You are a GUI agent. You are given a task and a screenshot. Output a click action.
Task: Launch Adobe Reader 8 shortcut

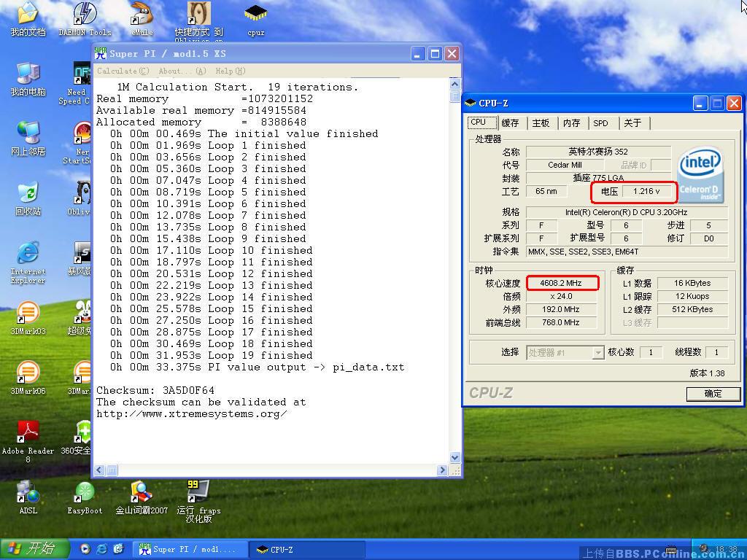(28, 434)
